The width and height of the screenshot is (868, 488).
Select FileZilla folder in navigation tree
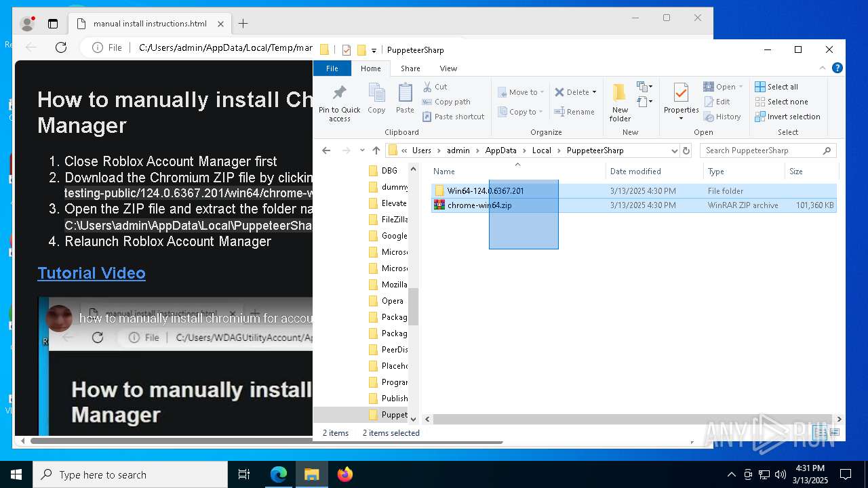(389, 220)
